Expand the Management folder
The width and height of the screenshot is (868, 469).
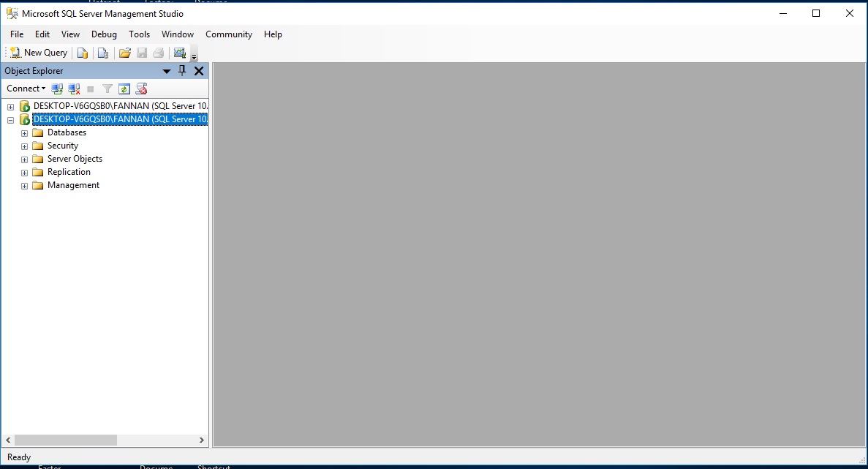(24, 186)
